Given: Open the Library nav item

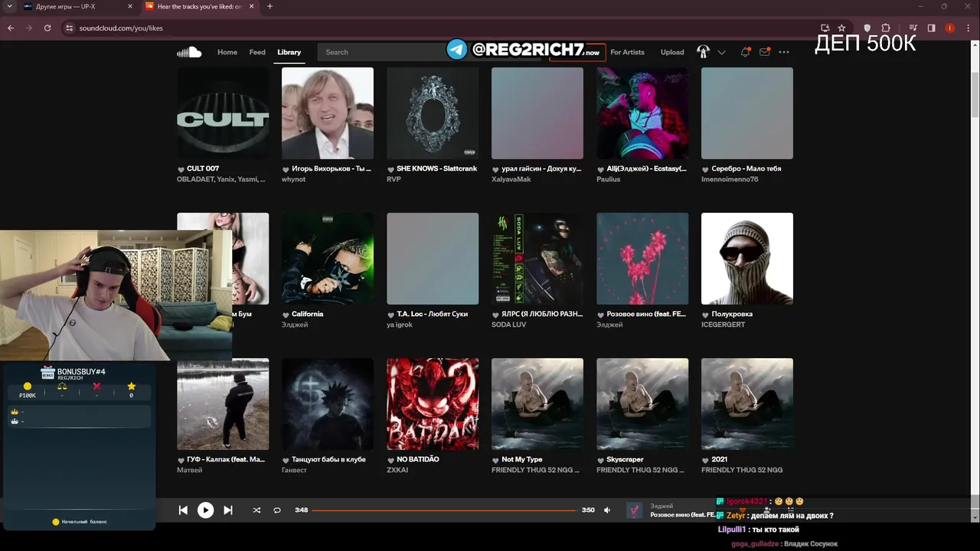Looking at the screenshot, I should [x=289, y=52].
